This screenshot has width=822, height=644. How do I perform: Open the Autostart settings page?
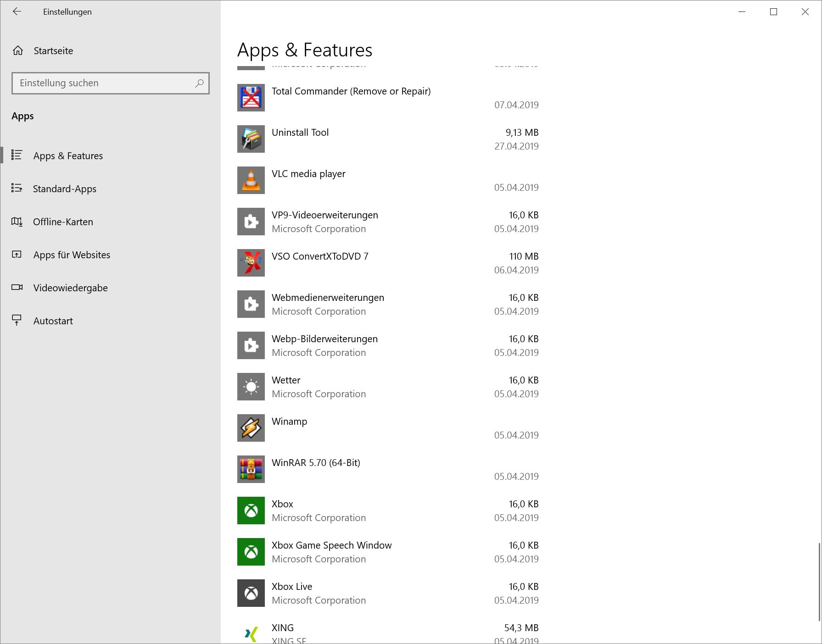[x=53, y=321]
